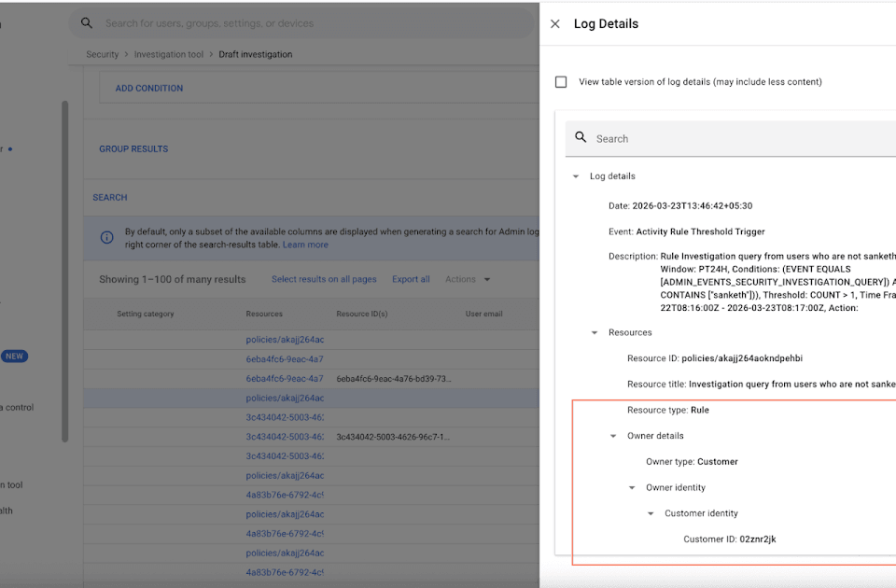896x588 pixels.
Task: Click ADD CONDITION button
Action: pos(149,89)
